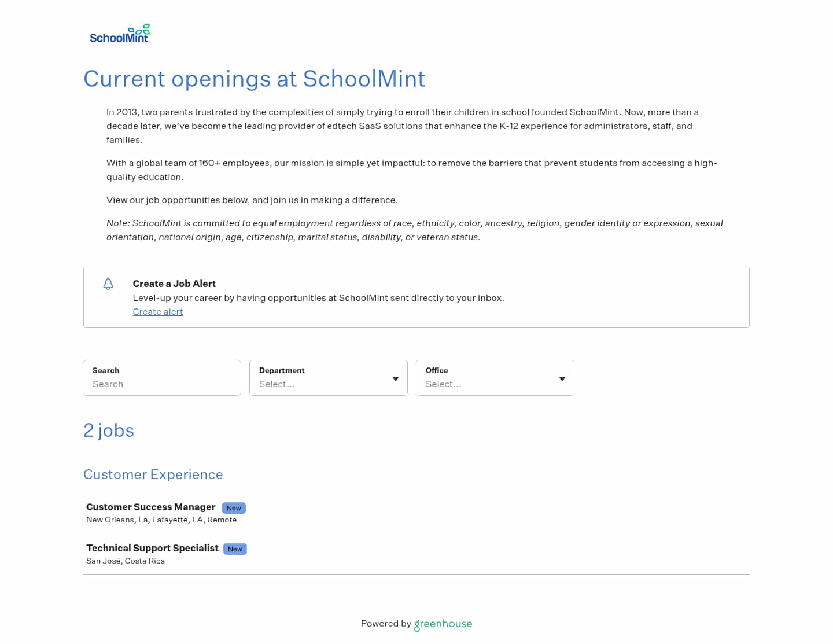Image resolution: width=833 pixels, height=644 pixels.
Task: Click the 2 jobs count heading
Action: point(109,430)
